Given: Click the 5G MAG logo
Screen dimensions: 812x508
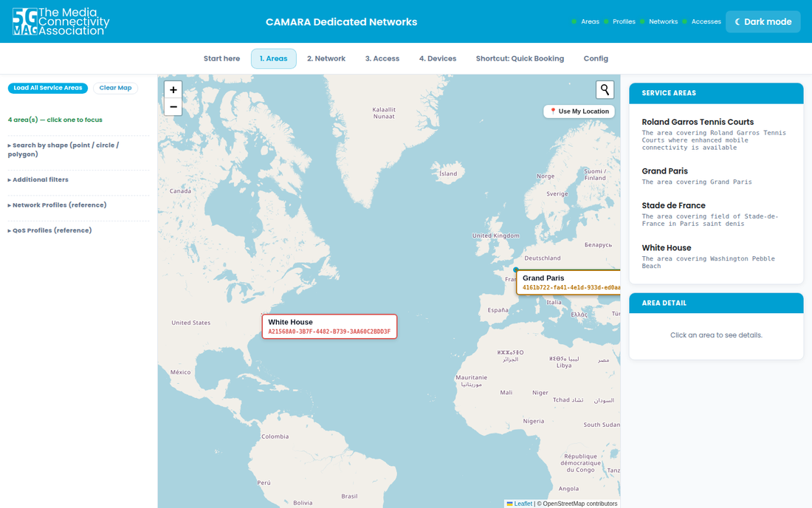Looking at the screenshot, I should (x=61, y=21).
